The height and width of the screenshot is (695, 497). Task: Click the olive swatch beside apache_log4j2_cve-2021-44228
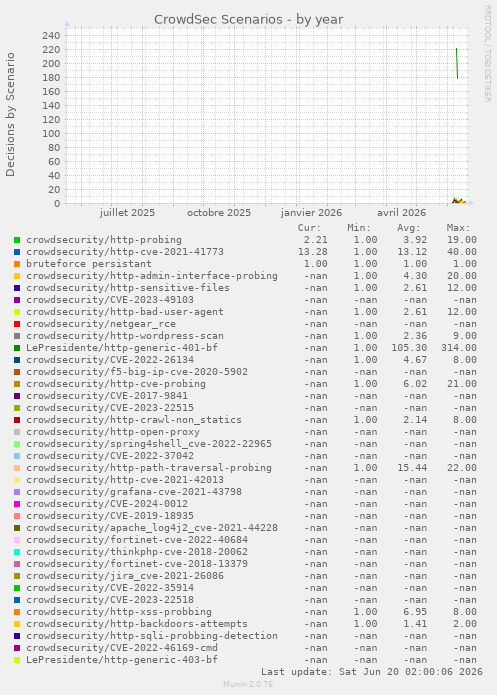click(17, 528)
